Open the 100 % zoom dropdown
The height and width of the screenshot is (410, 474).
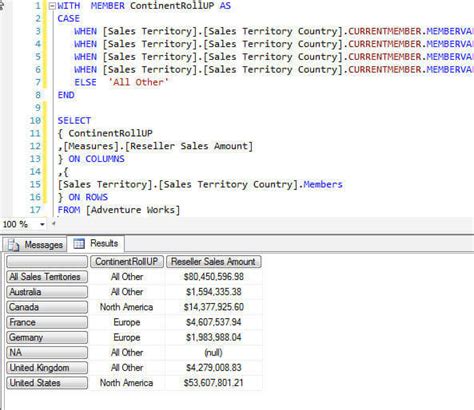click(42, 224)
